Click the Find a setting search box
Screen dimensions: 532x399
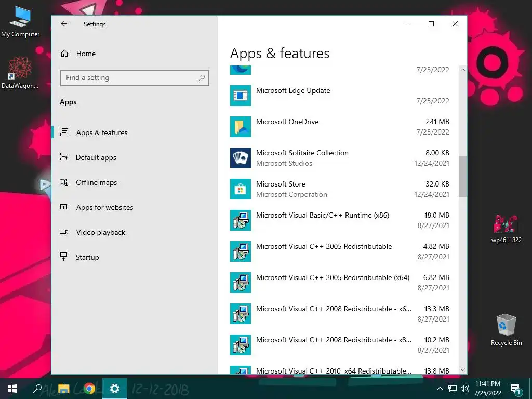(x=135, y=78)
